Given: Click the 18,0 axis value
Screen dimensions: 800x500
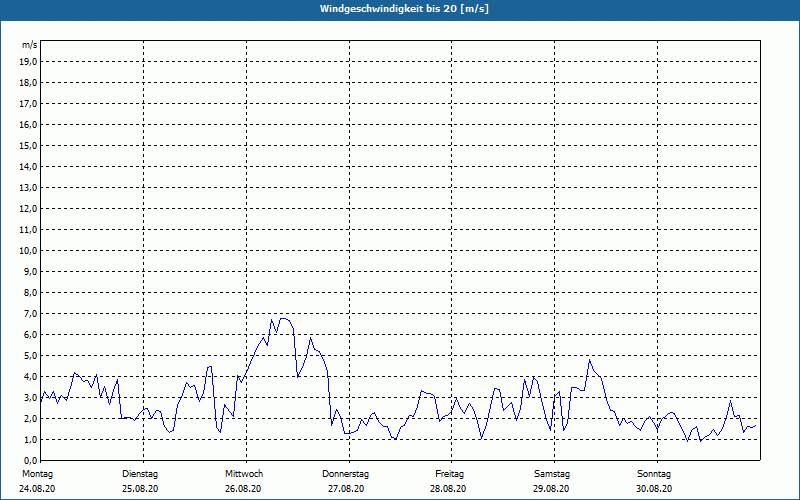Looking at the screenshot, I should tap(27, 83).
